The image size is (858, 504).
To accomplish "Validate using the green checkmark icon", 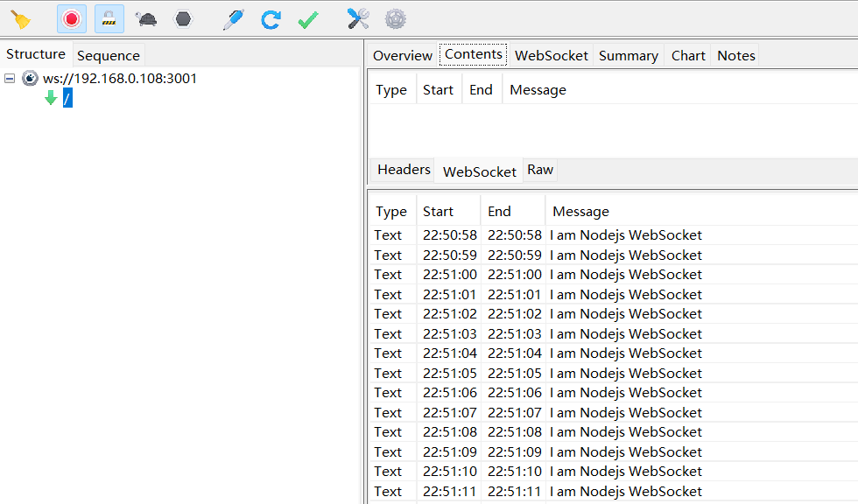I will point(308,19).
